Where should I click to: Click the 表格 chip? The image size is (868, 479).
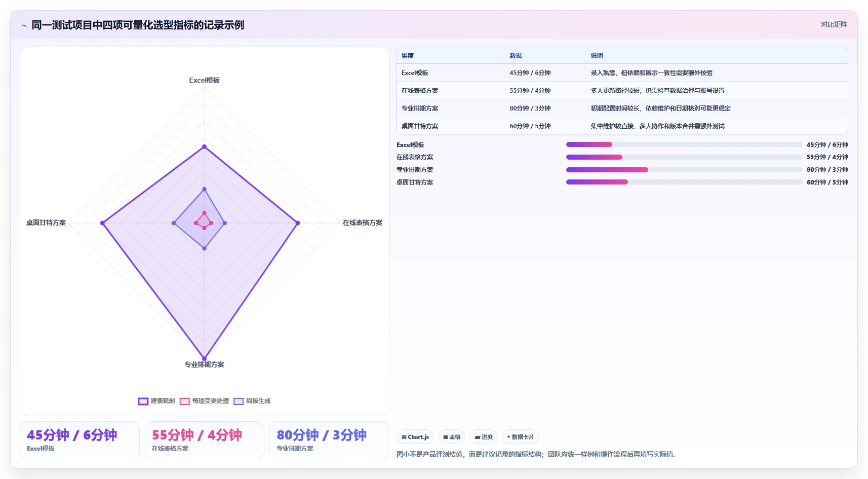pos(452,437)
